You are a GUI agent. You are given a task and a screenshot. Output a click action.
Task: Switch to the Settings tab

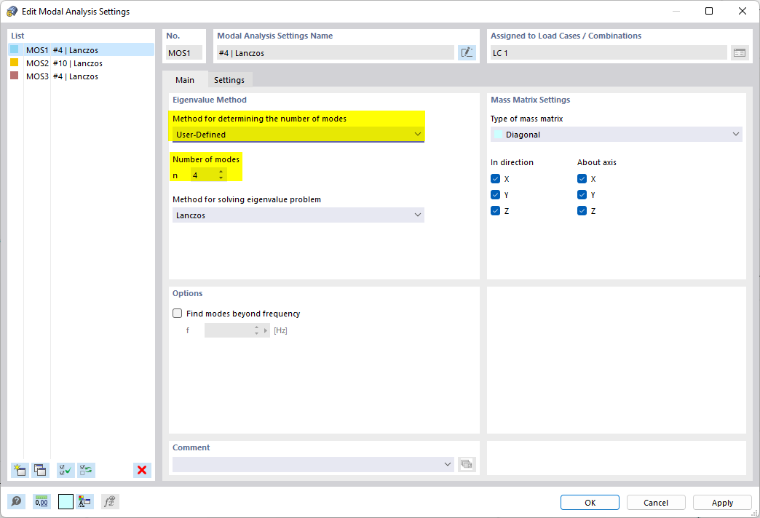(229, 80)
